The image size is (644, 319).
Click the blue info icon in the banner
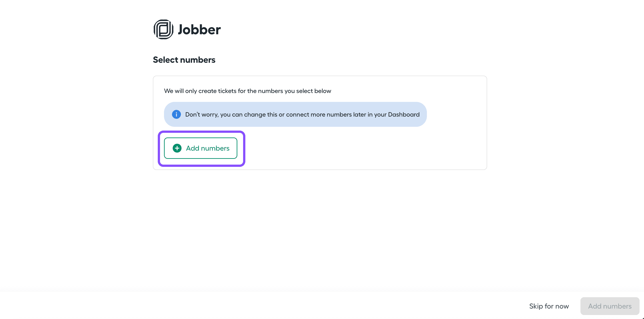click(x=176, y=114)
